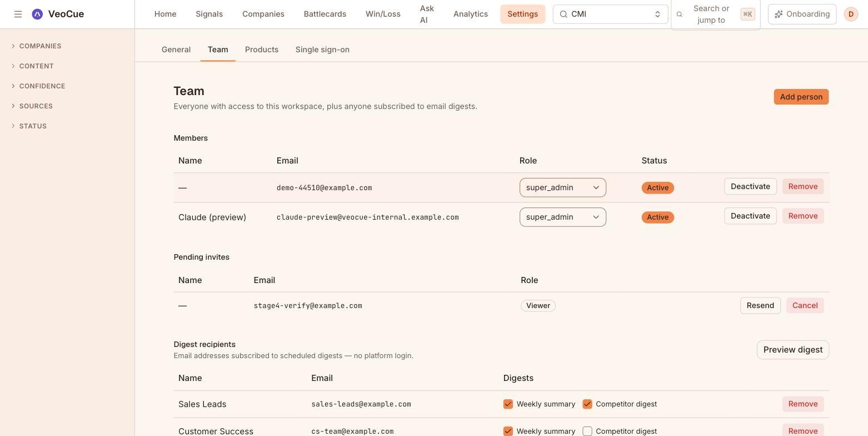The image size is (868, 436).
Task: Open the CMI workspace selector dropdown
Action: [610, 14]
